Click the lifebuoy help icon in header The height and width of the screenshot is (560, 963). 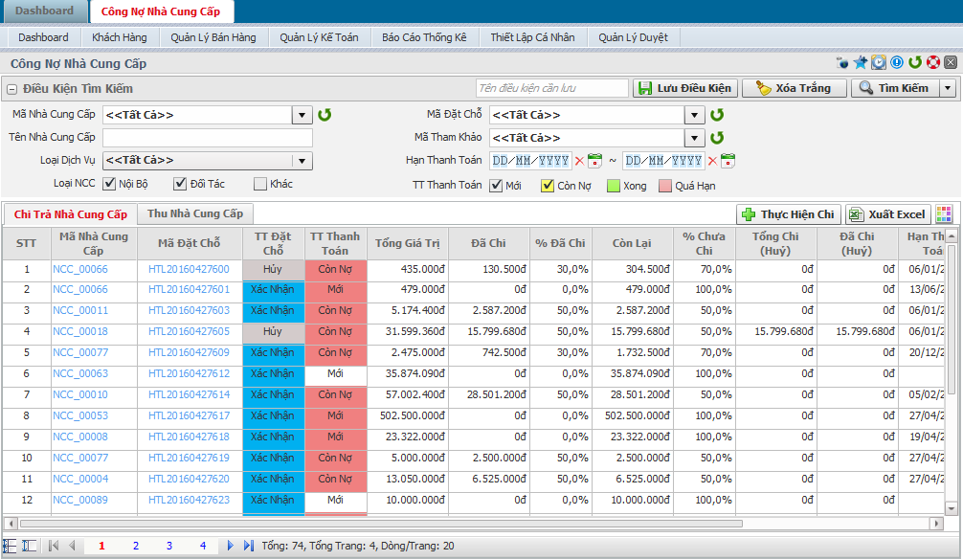coord(933,63)
